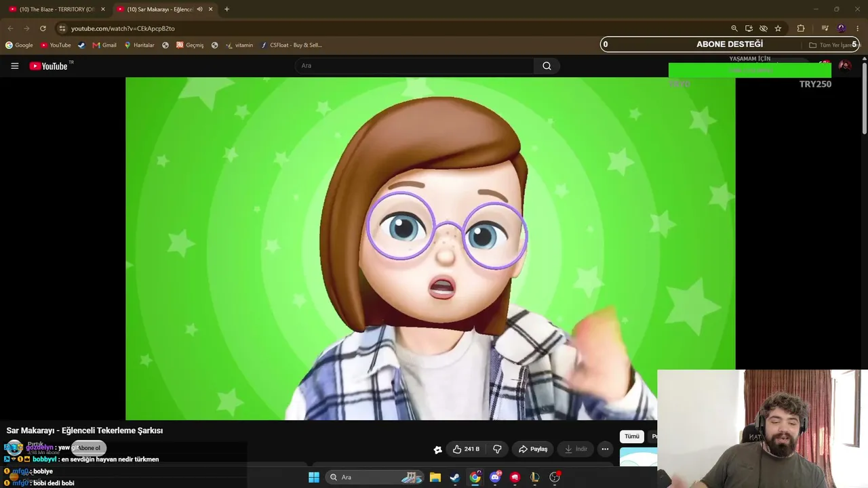Screen dimensions: 868x488
Task: Open the zoom magnifier in address bar
Action: [x=734, y=28]
